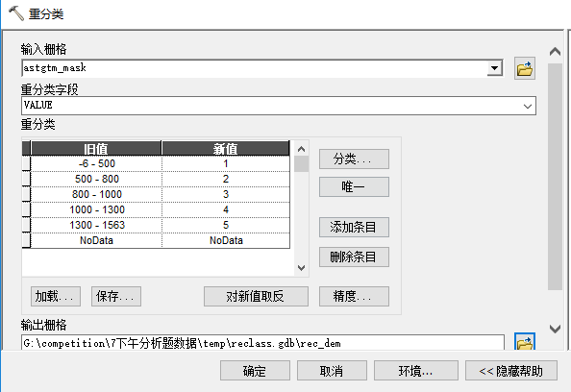
Task: Click the hammer tool icon beside 重分类
Action: point(15,13)
